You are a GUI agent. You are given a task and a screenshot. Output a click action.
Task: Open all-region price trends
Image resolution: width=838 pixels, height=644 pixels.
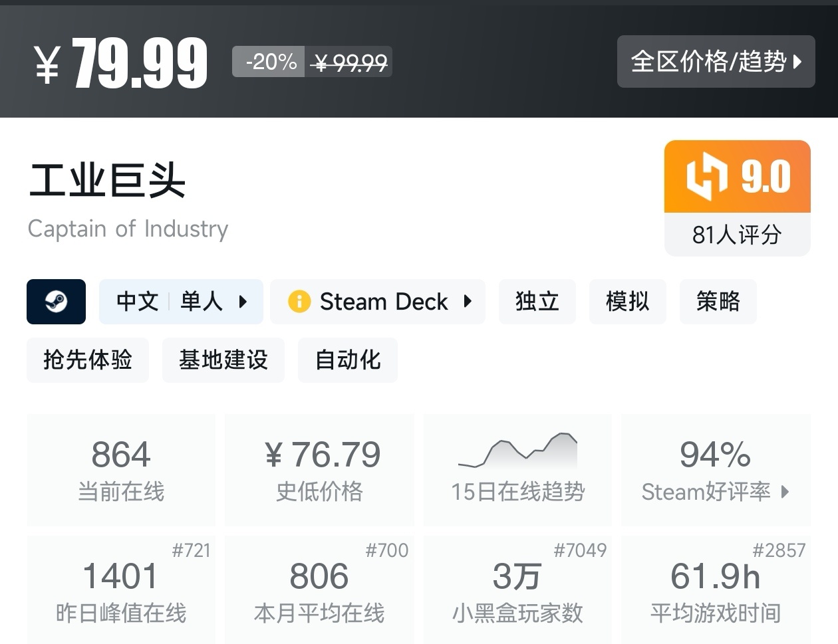click(x=716, y=62)
